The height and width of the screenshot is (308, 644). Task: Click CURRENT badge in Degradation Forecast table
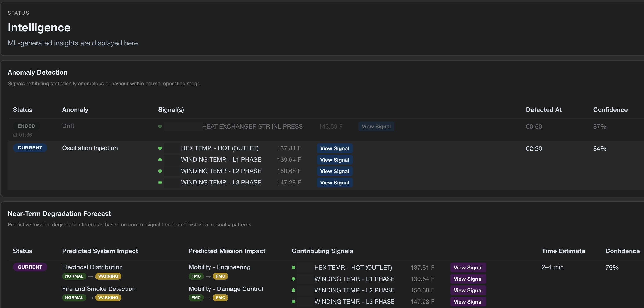[30, 267]
